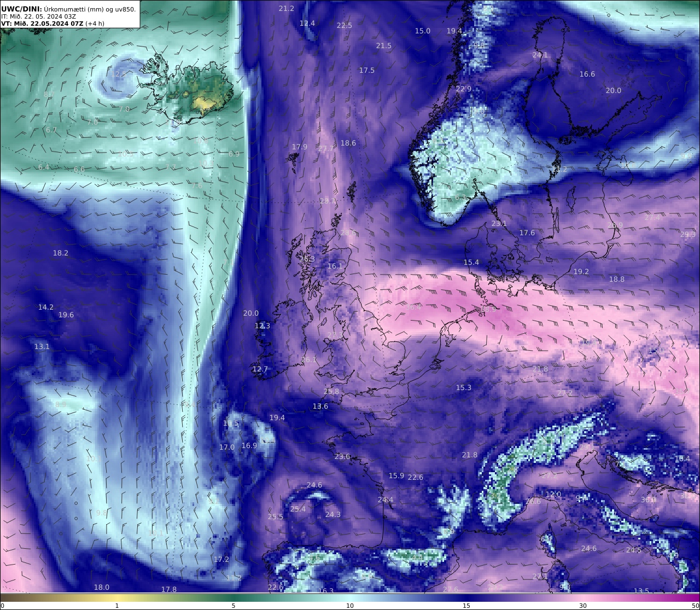Screen dimensions: 700x610
Task: Click the map value 19.6
Action: point(66,315)
